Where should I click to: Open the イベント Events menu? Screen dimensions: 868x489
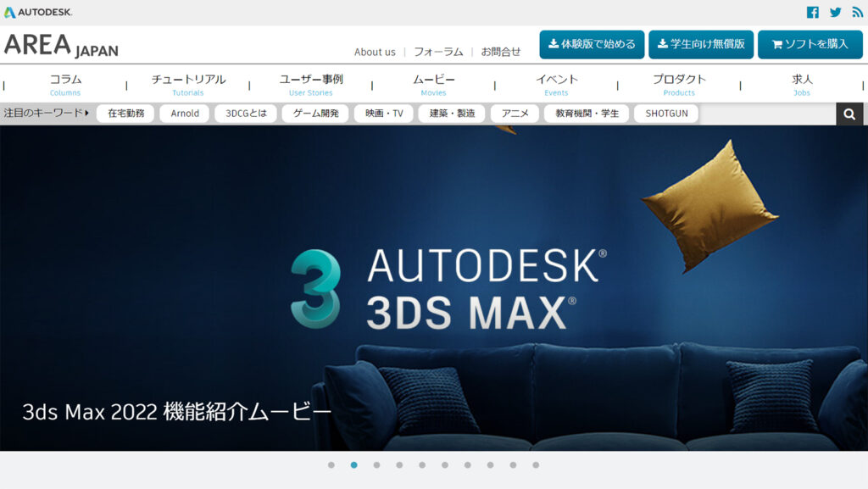click(556, 86)
